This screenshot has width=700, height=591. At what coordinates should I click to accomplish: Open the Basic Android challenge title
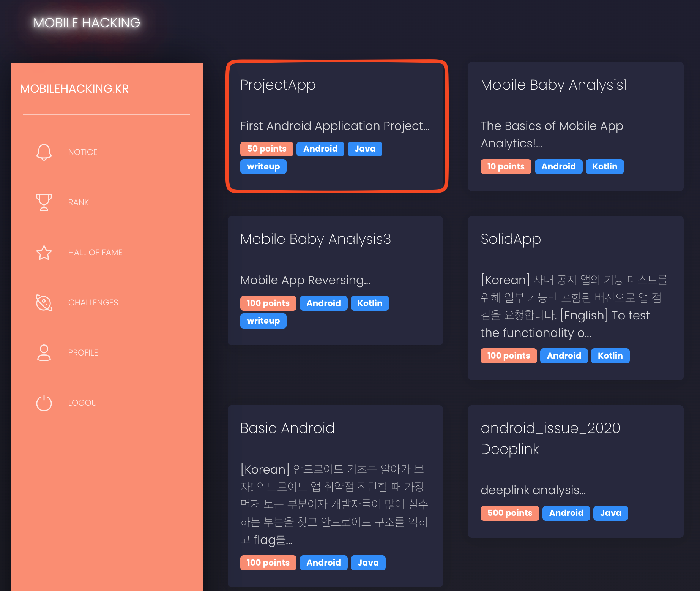tap(287, 428)
